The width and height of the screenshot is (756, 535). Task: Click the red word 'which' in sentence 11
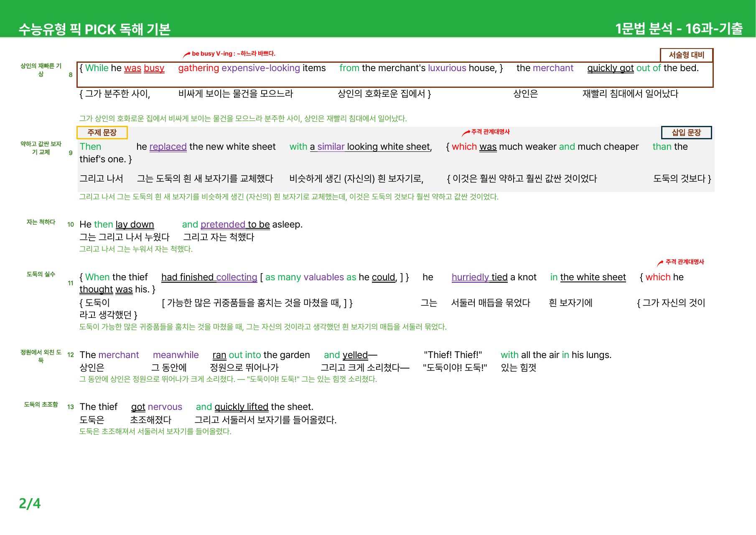click(x=658, y=277)
